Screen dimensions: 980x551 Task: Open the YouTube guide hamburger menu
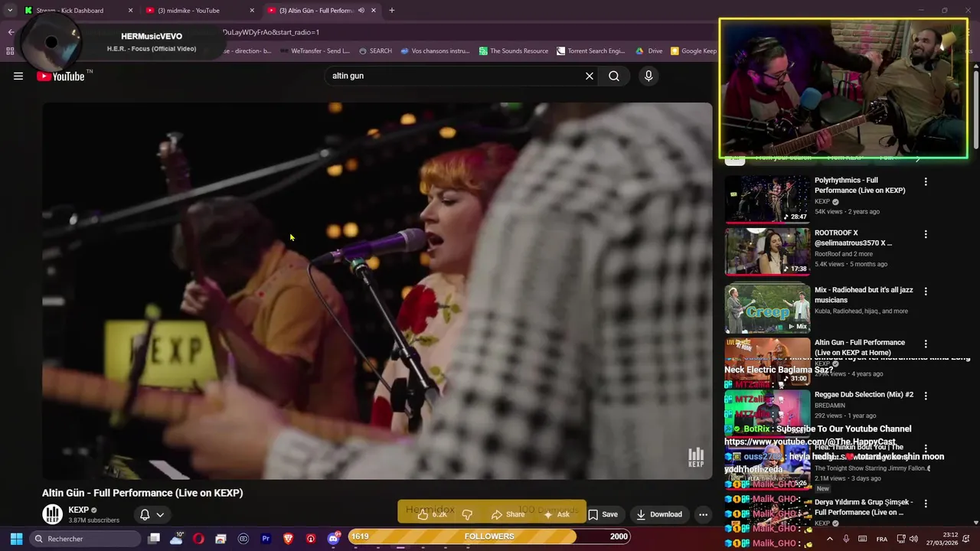(18, 76)
